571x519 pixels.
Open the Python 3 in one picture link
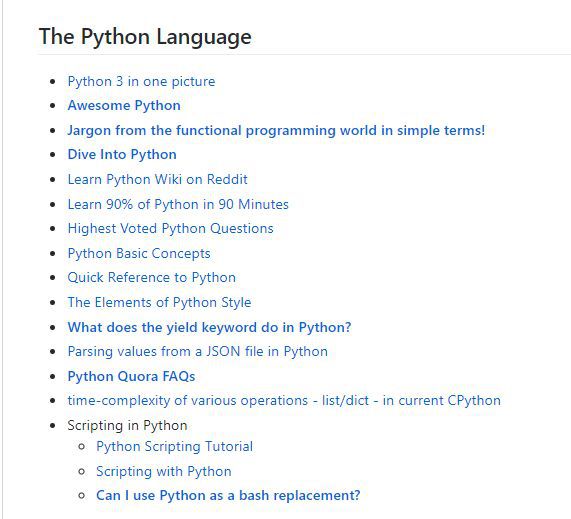coord(141,81)
